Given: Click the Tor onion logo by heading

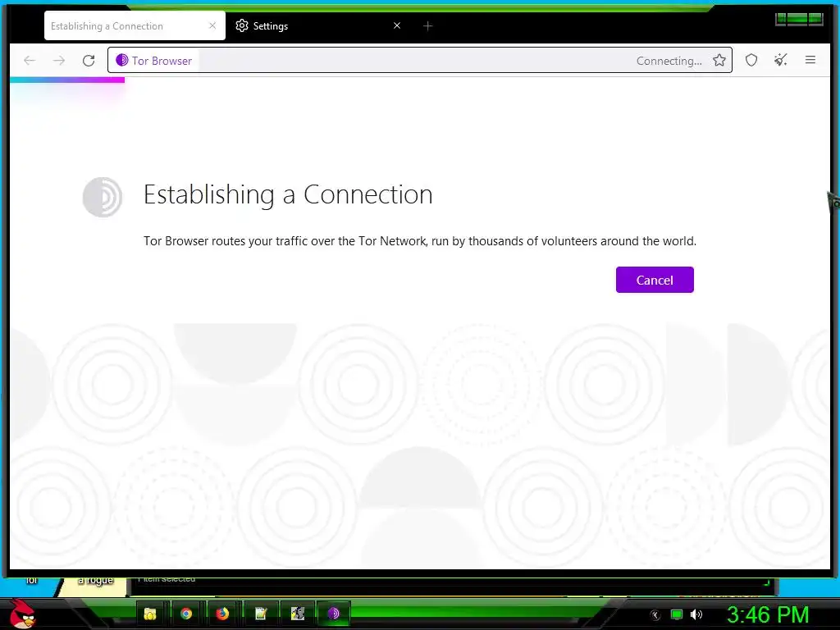Looking at the screenshot, I should 103,197.
